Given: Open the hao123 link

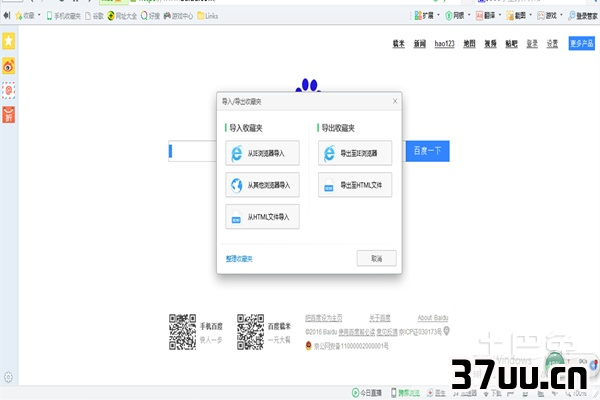Looking at the screenshot, I should [444, 44].
